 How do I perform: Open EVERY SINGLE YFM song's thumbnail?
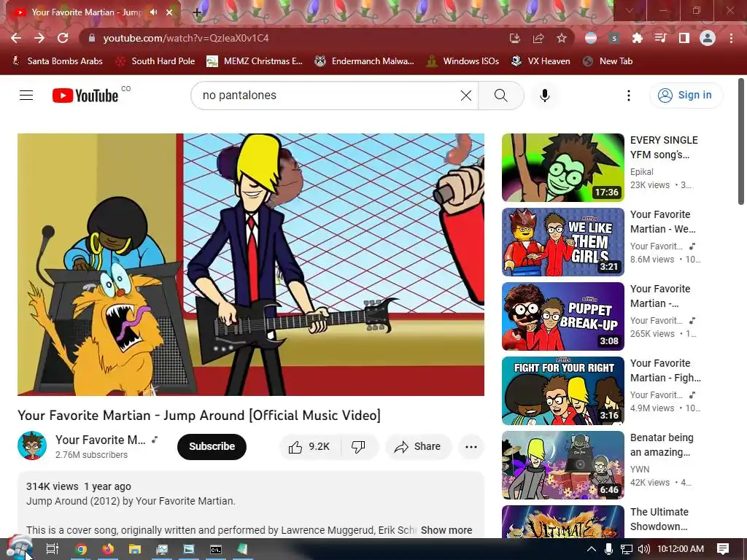pyautogui.click(x=562, y=168)
